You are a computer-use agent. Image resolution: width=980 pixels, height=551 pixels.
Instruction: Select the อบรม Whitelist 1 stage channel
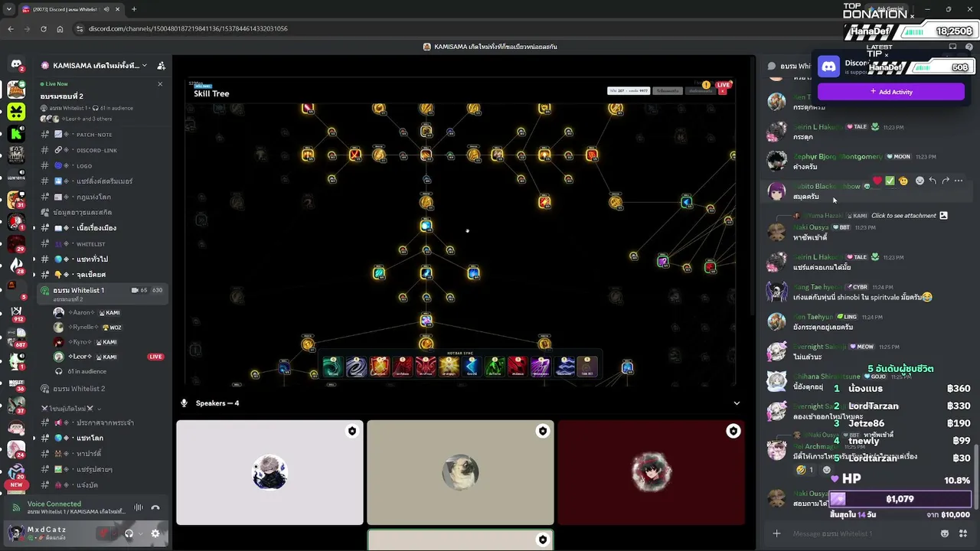click(x=103, y=294)
